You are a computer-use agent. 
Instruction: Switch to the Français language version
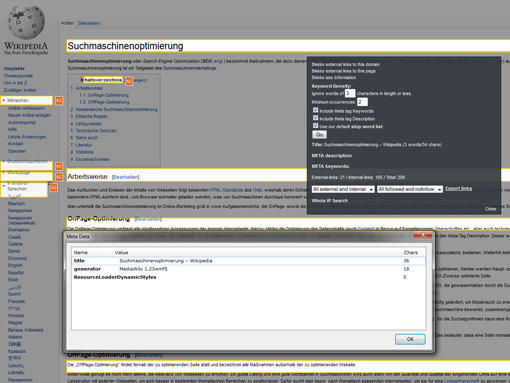16,301
